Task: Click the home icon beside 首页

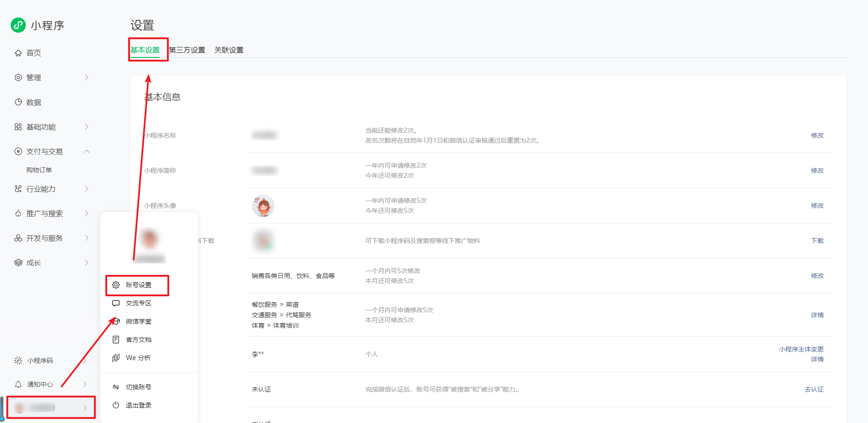Action: point(18,53)
